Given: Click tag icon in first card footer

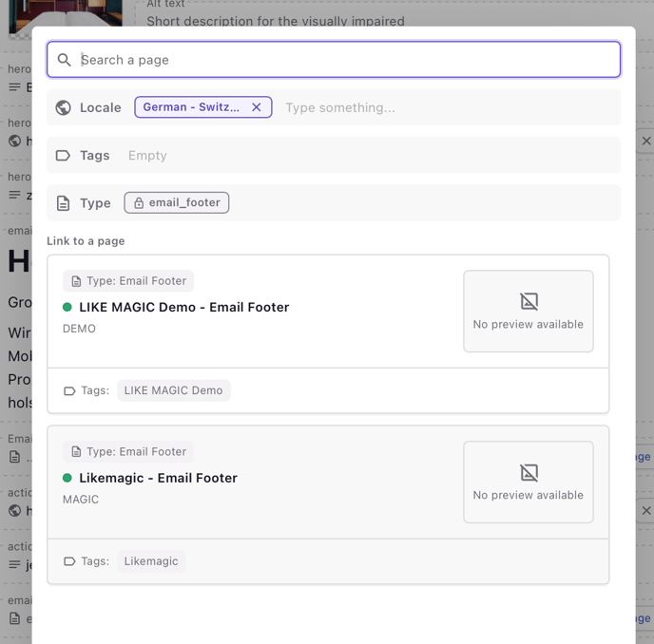Looking at the screenshot, I should click(x=69, y=390).
